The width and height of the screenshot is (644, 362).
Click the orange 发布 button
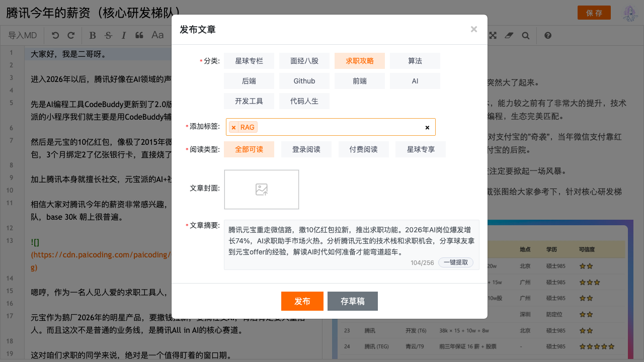tap(302, 301)
